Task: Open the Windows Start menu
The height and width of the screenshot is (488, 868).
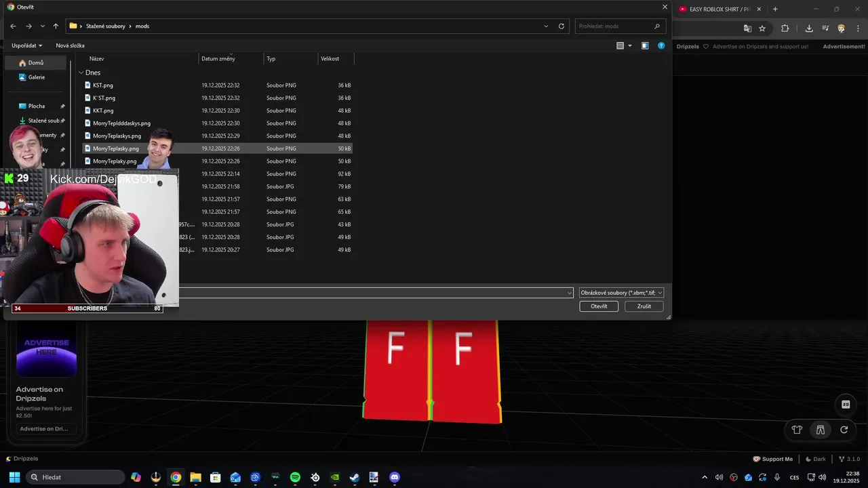Action: 14,477
